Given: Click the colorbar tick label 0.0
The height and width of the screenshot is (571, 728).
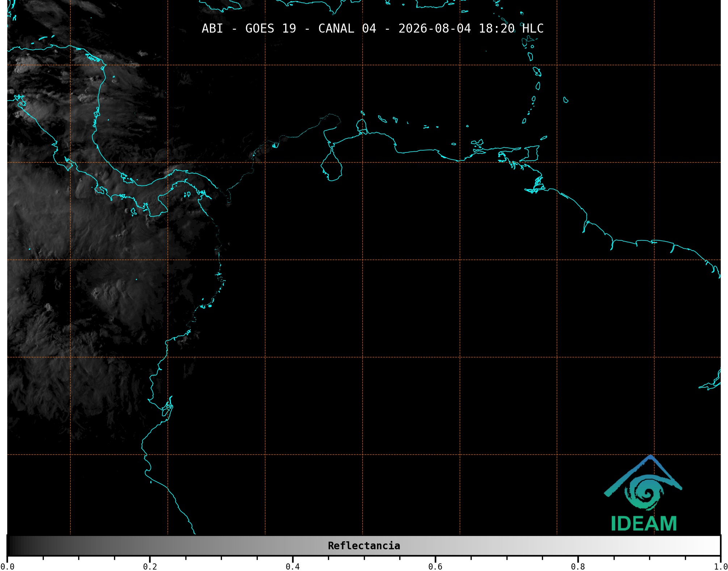Looking at the screenshot, I should point(7,566).
